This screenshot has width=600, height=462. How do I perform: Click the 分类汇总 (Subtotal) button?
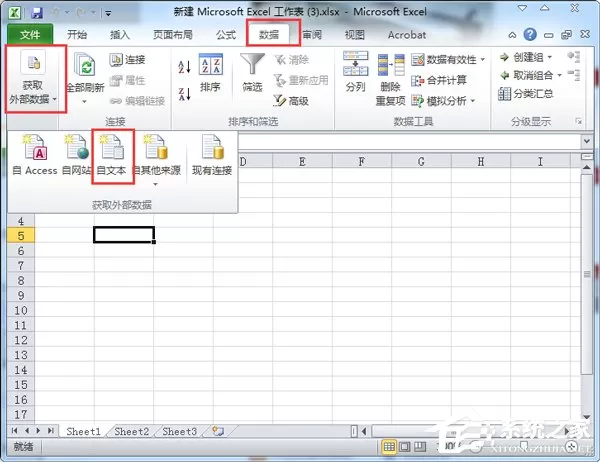pos(526,93)
